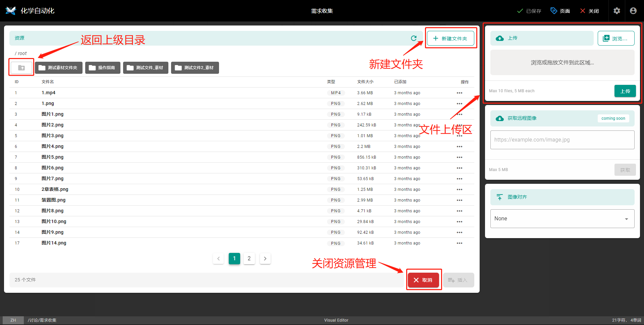Image resolution: width=644 pixels, height=325 pixels.
Task: Go up to parent directory
Action: pyautogui.click(x=21, y=67)
